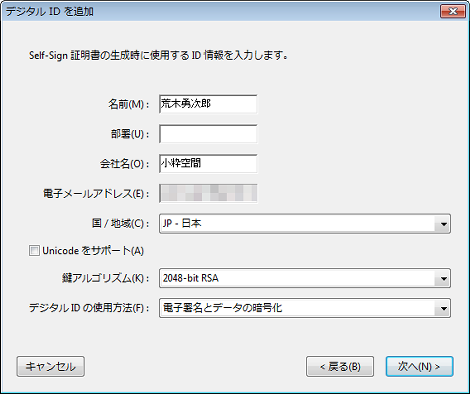Open the 国 / 地域(C) country dropdown
Image resolution: width=470 pixels, height=394 pixels.
pos(305,223)
